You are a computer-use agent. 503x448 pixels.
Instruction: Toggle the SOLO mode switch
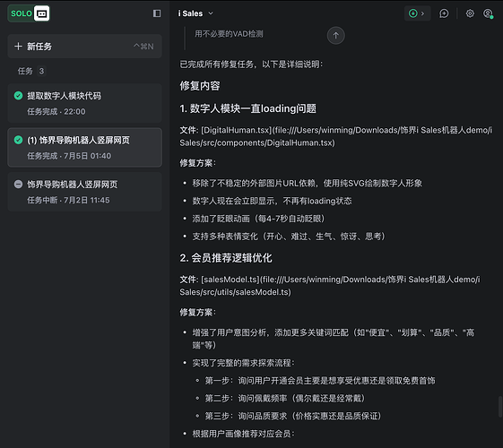[x=29, y=13]
